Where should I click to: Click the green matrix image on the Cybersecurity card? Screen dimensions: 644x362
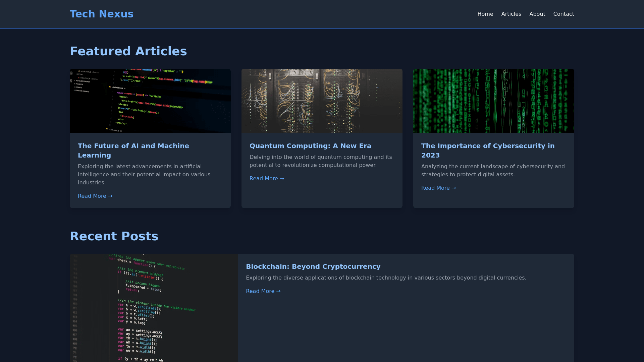coord(493,101)
